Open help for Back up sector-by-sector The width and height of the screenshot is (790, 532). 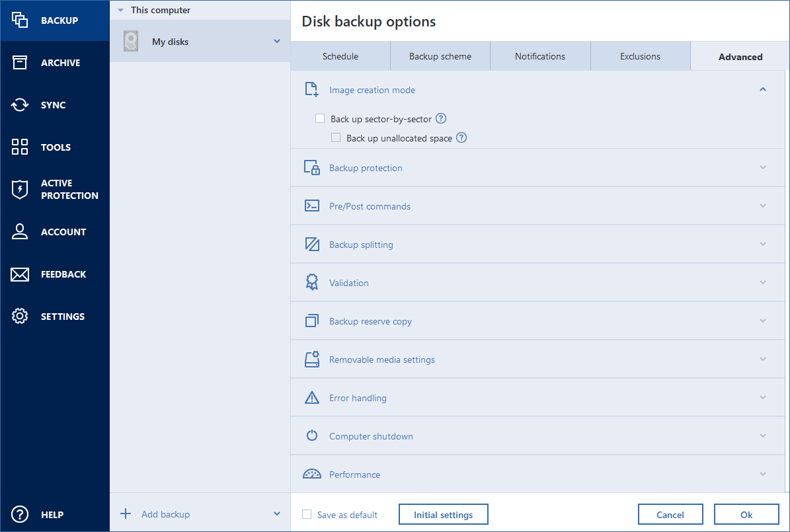(x=441, y=119)
